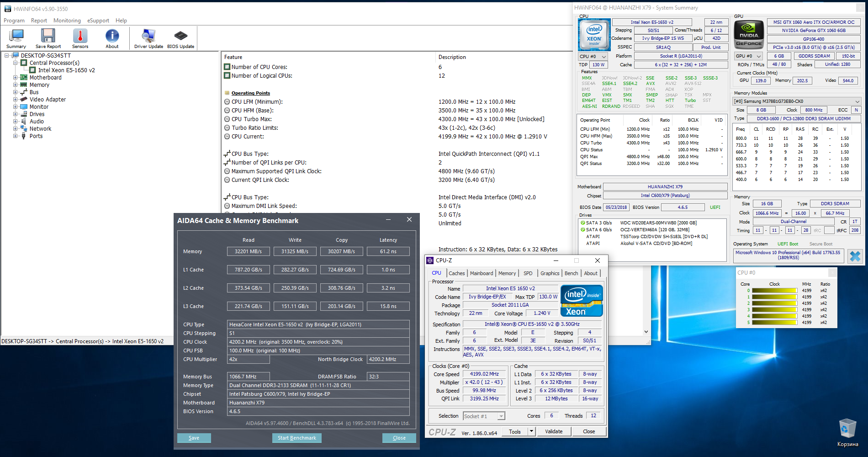Viewport: 868px width, 457px height.
Task: Click the Audio speaker icon in the tree
Action: pos(24,122)
